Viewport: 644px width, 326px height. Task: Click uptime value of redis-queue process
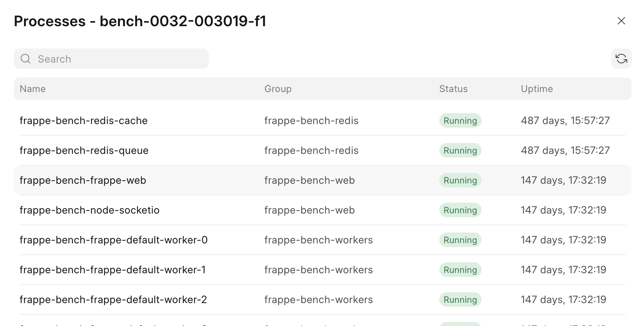click(x=565, y=150)
